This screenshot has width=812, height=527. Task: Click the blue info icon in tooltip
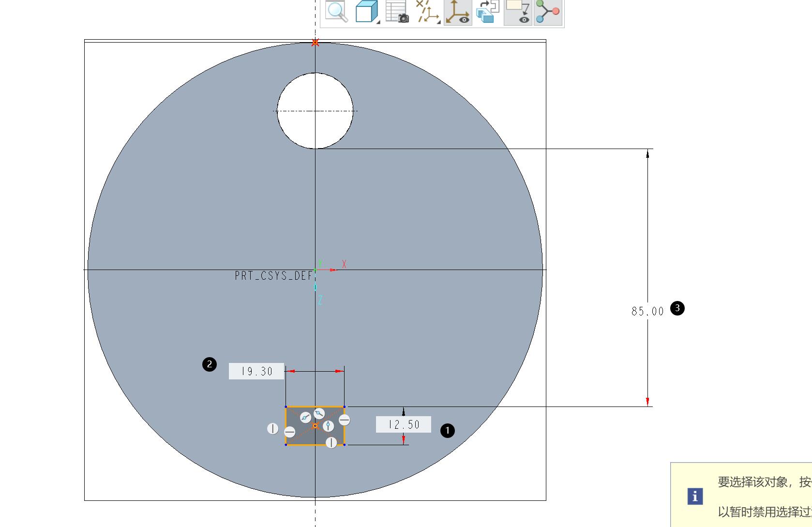point(695,496)
